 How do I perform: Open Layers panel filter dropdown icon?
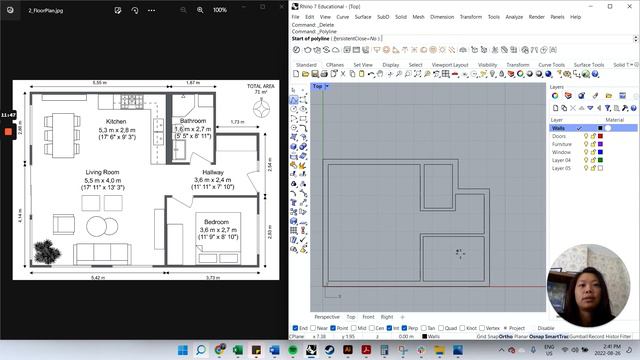[x=608, y=108]
